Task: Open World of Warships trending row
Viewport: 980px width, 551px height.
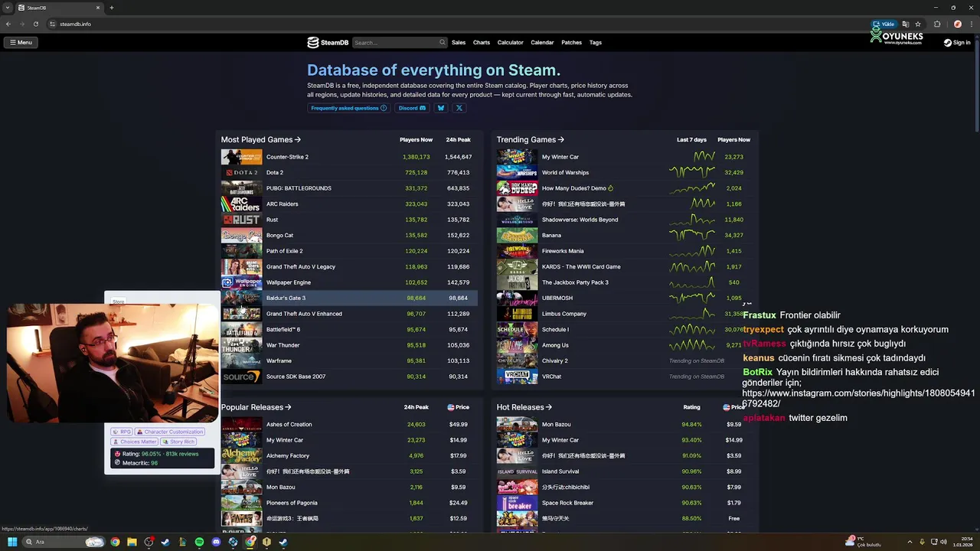Action: coord(625,172)
